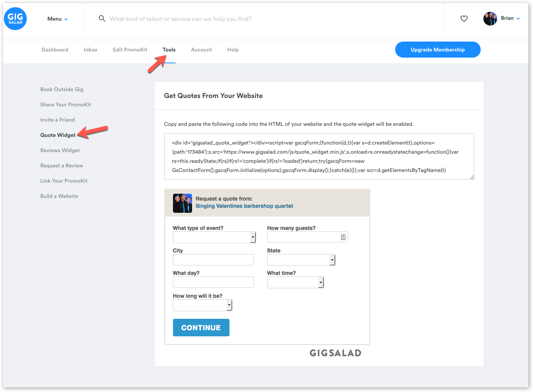Select Quote Widget in sidebar
533x392 pixels.
(58, 135)
